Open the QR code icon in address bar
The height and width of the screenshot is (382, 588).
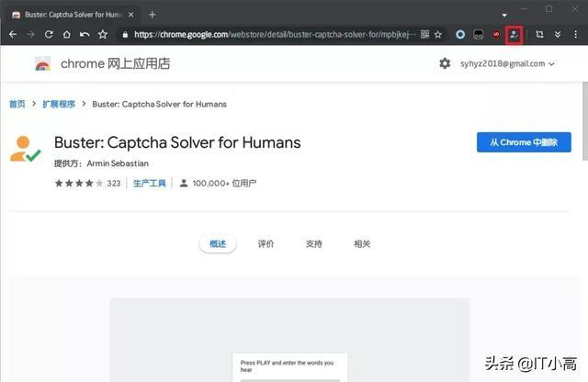click(x=424, y=35)
